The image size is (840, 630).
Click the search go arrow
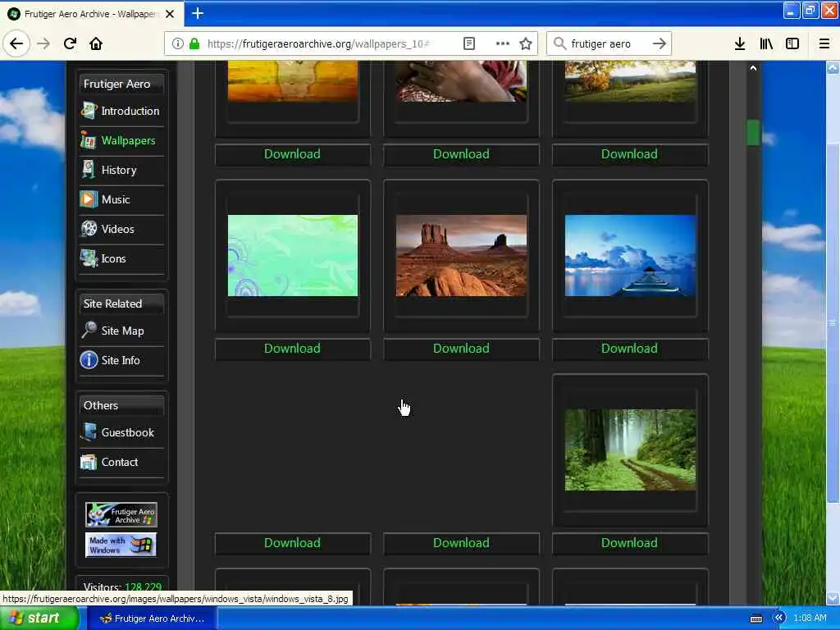(660, 43)
